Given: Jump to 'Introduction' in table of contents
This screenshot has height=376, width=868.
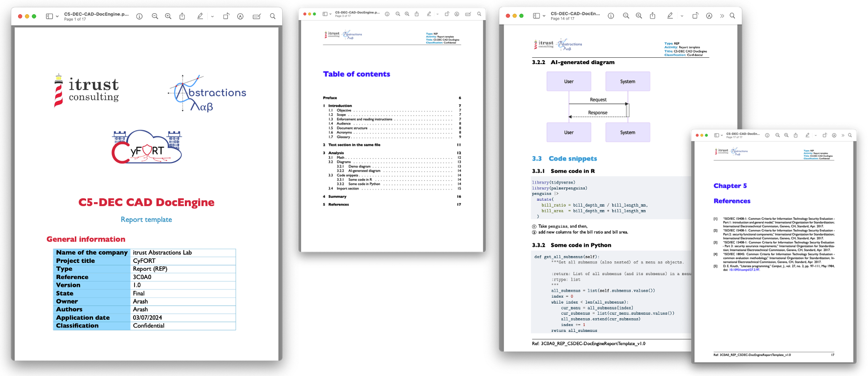Looking at the screenshot, I should 340,106.
